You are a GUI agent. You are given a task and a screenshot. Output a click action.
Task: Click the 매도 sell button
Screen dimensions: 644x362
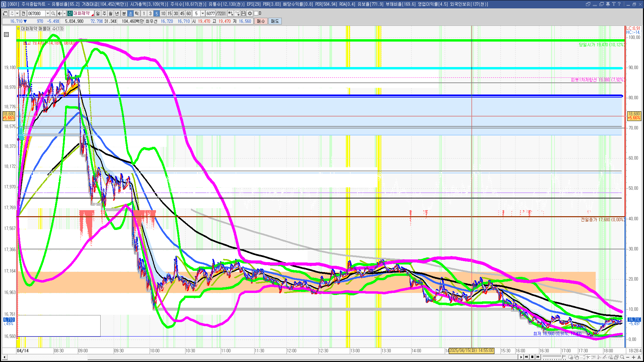(x=275, y=21)
